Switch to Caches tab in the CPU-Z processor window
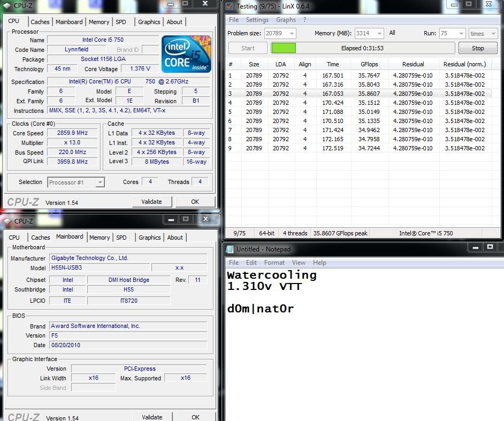Viewport: 504px width, 421px height. [x=40, y=22]
